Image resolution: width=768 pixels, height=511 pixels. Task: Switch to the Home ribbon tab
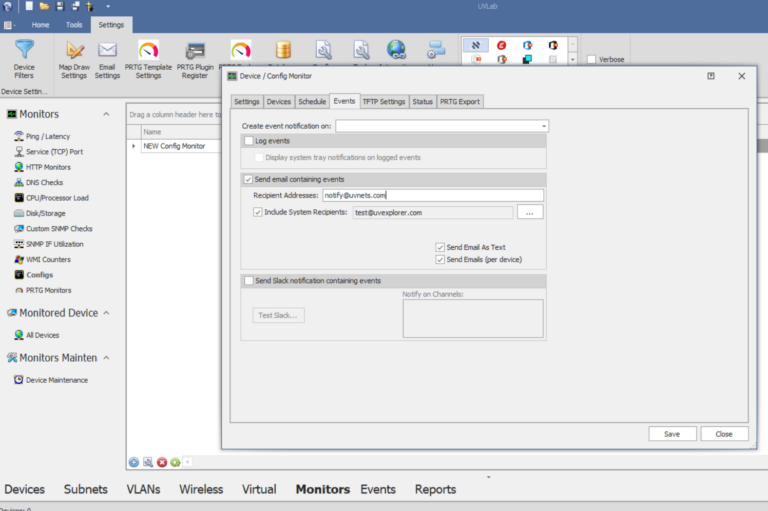coord(40,25)
